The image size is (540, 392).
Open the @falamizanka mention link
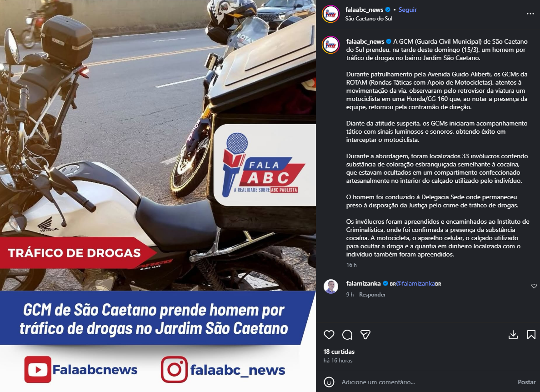tap(415, 283)
